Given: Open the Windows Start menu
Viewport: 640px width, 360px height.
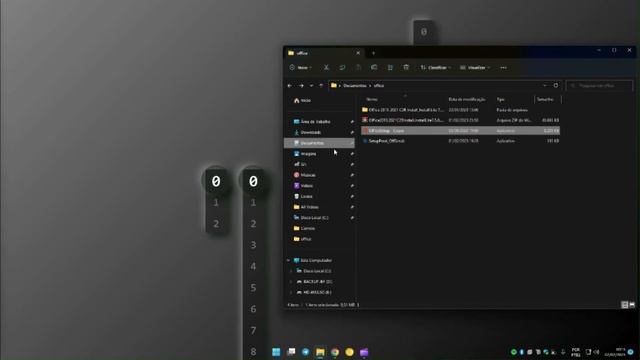Looking at the screenshot, I should click(276, 352).
